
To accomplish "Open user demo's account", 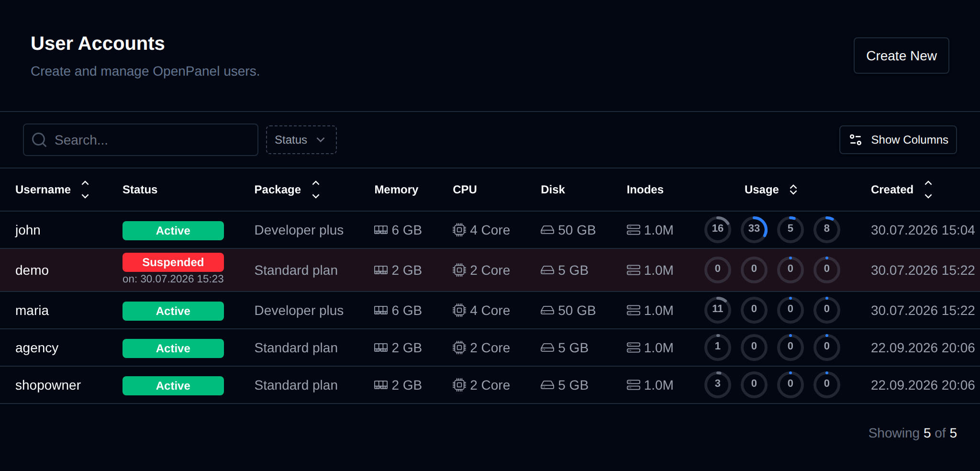I will pos(32,270).
